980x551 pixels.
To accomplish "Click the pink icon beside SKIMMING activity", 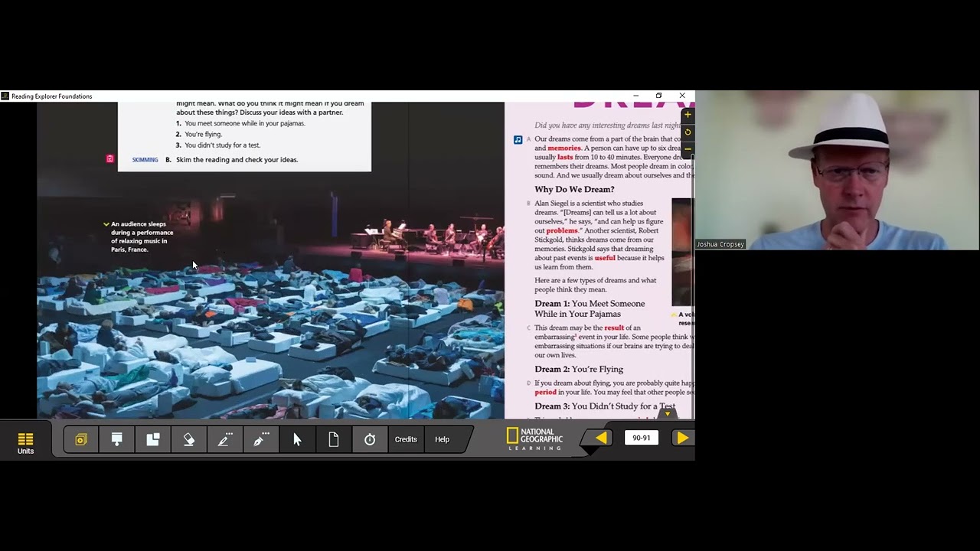I will (109, 158).
